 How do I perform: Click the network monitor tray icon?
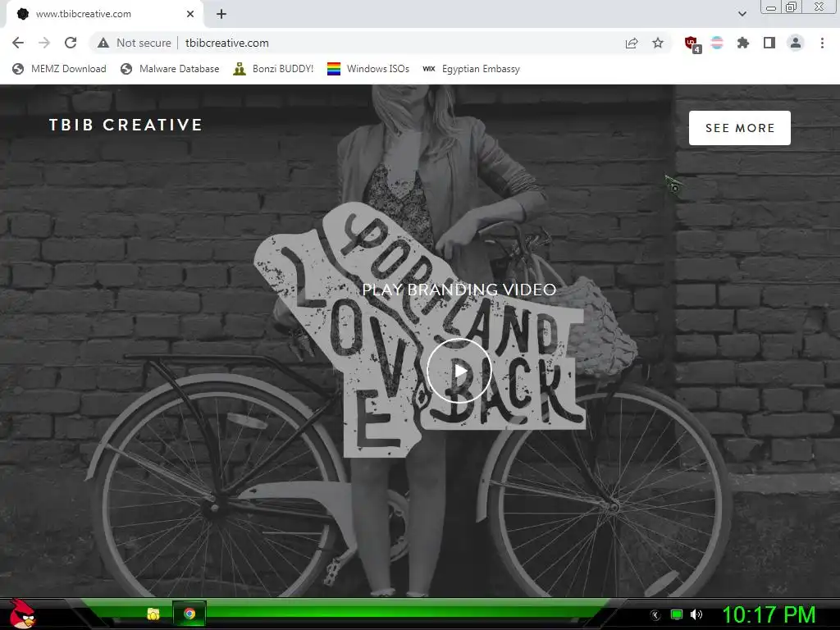click(677, 615)
